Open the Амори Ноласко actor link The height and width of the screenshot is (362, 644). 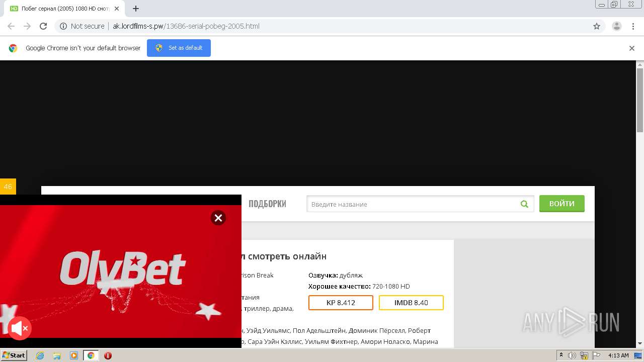point(386,341)
